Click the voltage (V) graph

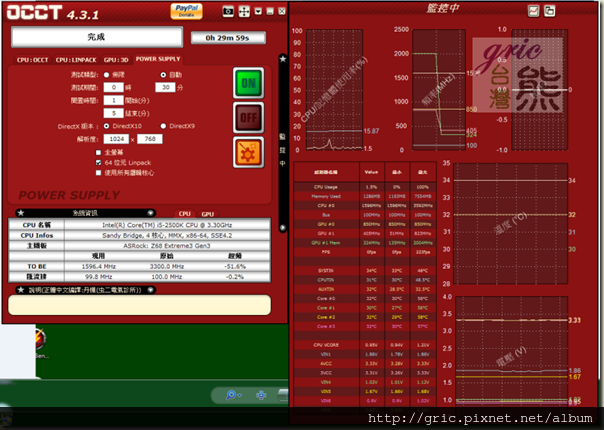click(x=512, y=351)
